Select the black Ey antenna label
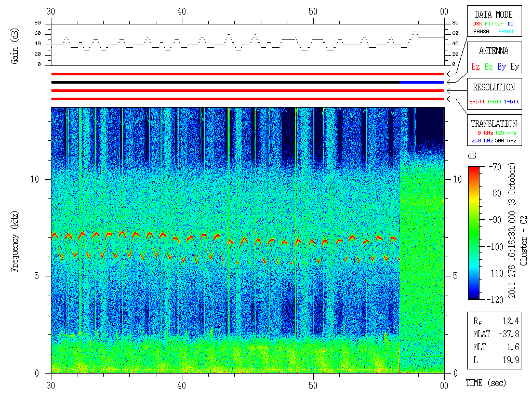Viewport: 532px width, 399px height. 514,66
